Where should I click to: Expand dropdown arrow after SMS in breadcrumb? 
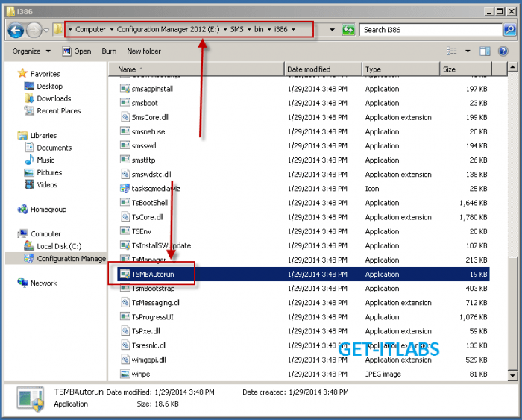point(249,29)
